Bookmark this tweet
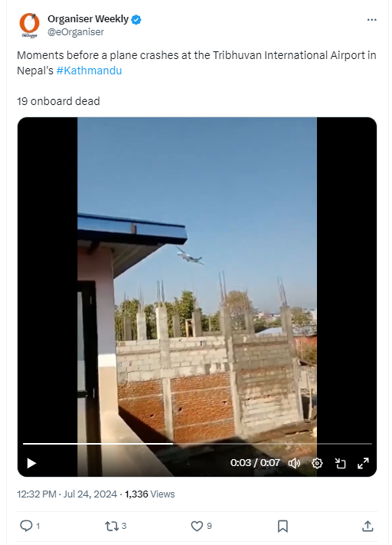392x545 pixels. click(283, 527)
